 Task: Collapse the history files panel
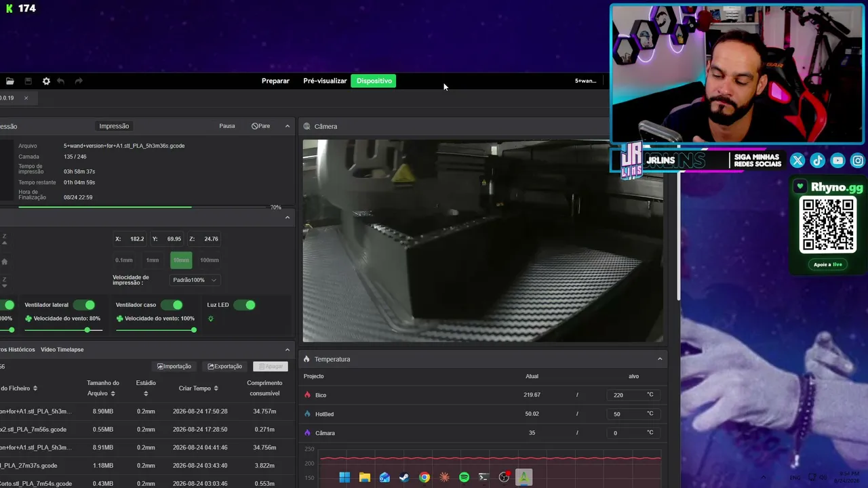point(288,350)
